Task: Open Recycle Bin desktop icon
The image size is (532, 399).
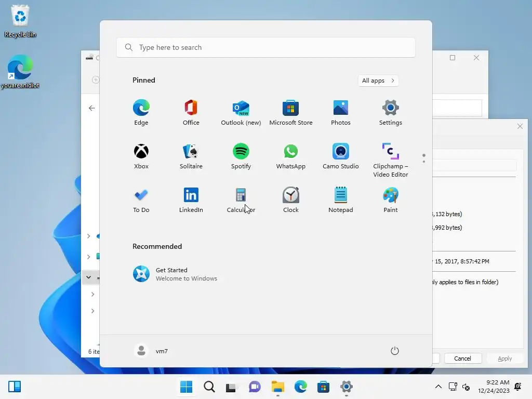Action: pos(20,21)
